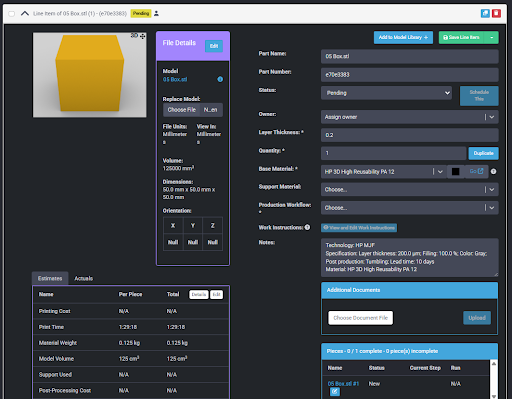The image size is (512, 399).
Task: Click the Volume 125000 mm³ value
Action: 179,168
